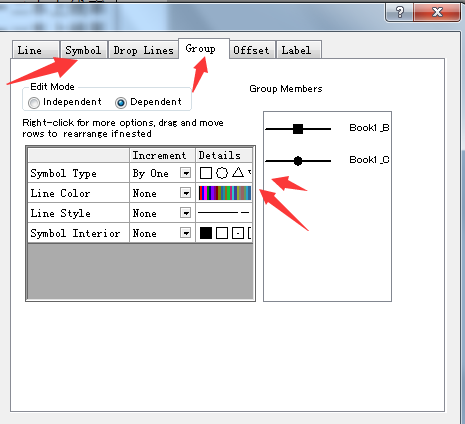The height and width of the screenshot is (424, 465).
Task: Open Symbol Interior increment dropdown
Action: pos(185,233)
